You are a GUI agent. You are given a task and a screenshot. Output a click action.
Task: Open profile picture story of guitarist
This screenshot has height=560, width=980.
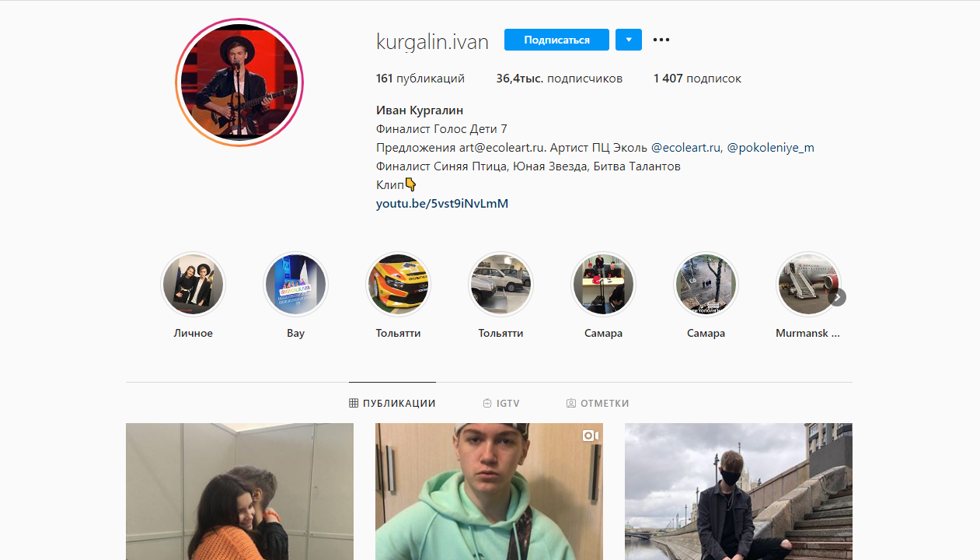239,82
